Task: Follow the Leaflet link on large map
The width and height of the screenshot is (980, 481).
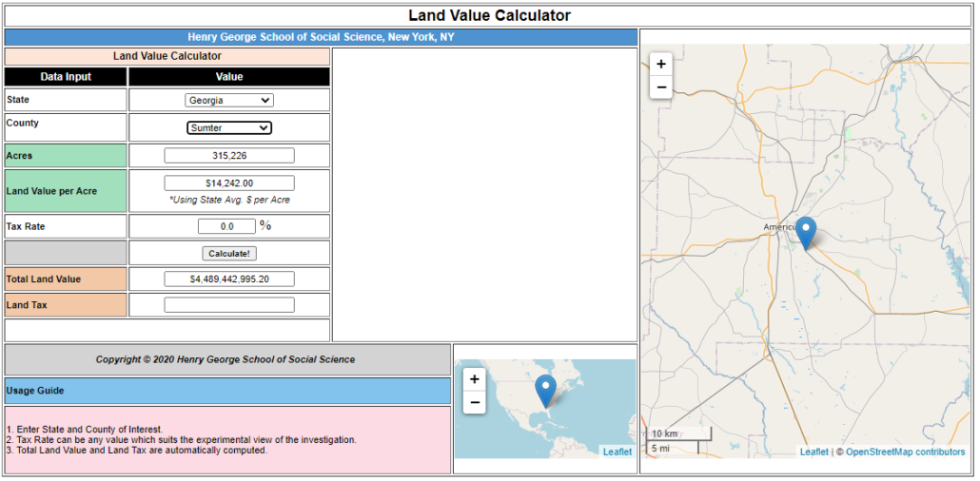Action: point(813,452)
